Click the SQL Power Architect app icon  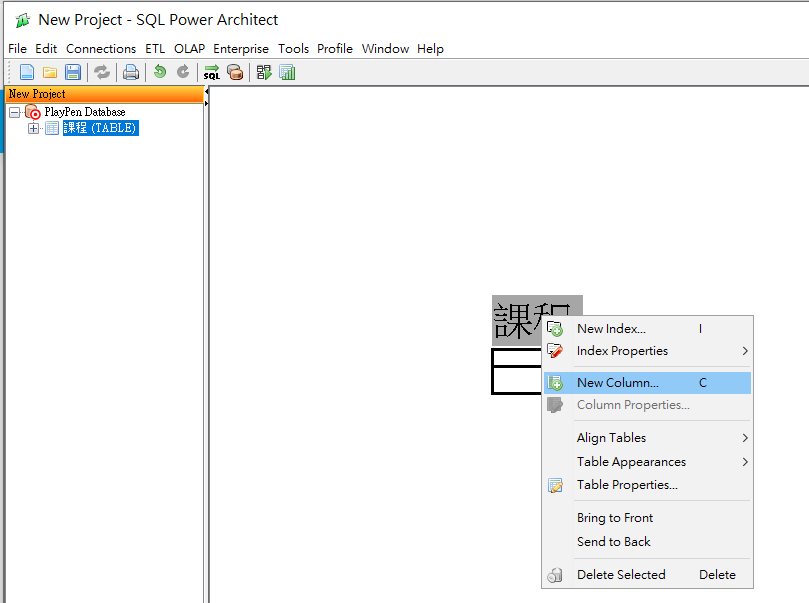tap(23, 20)
